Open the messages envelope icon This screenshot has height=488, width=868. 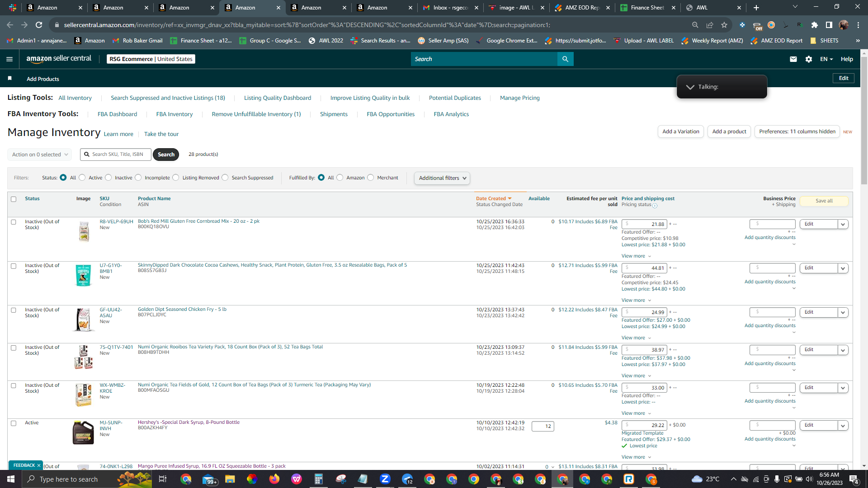(x=793, y=59)
